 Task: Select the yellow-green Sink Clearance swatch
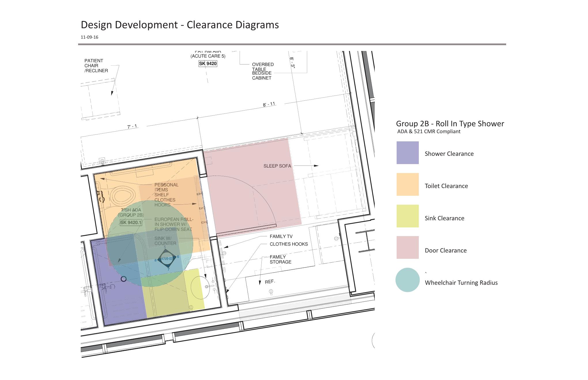coord(407,216)
